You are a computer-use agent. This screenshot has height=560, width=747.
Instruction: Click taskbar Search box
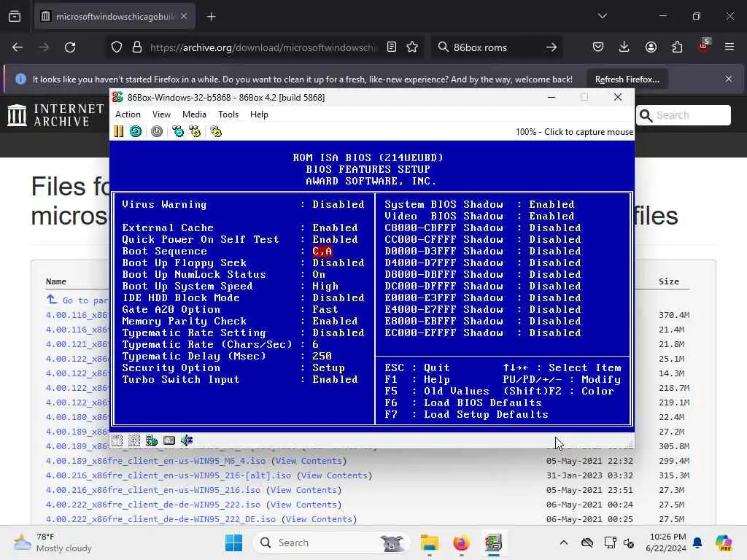click(x=332, y=542)
